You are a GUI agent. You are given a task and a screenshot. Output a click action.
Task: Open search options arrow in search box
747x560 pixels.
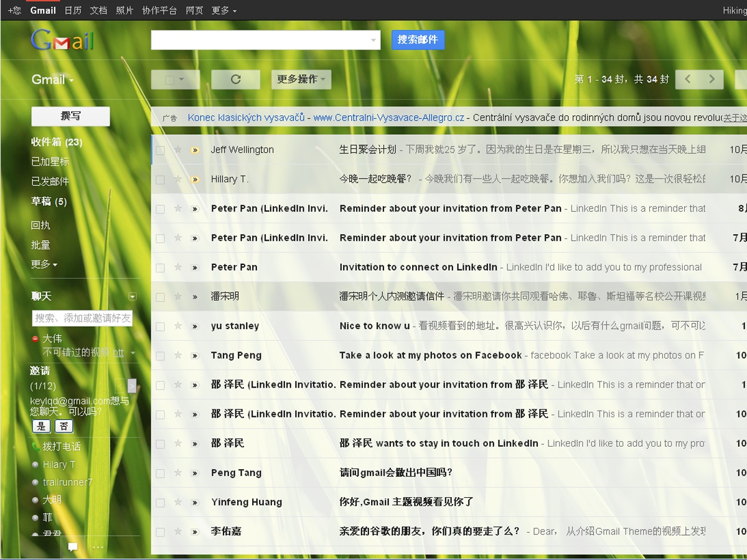tap(373, 40)
